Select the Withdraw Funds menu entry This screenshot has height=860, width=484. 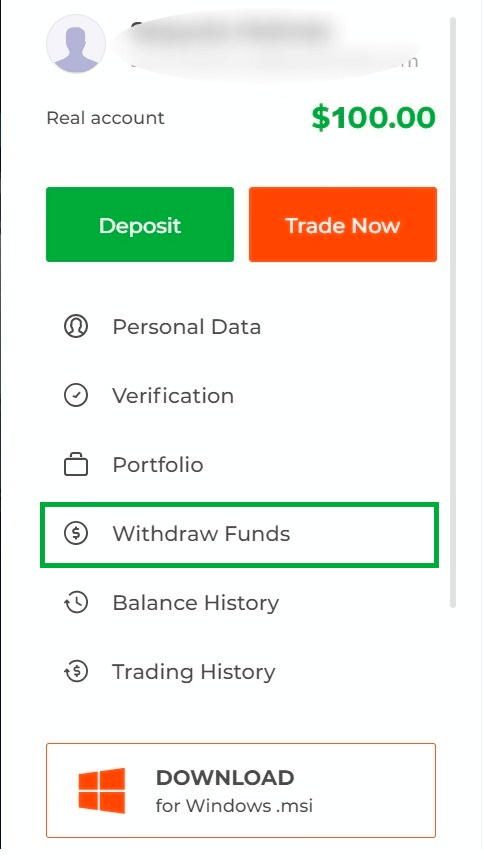(239, 536)
